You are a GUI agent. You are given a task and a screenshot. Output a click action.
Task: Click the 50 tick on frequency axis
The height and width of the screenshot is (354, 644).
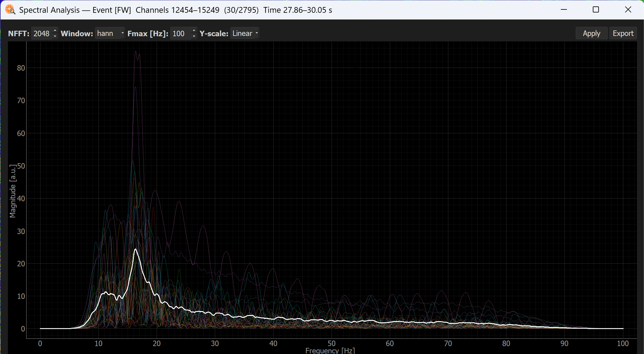[x=332, y=343]
